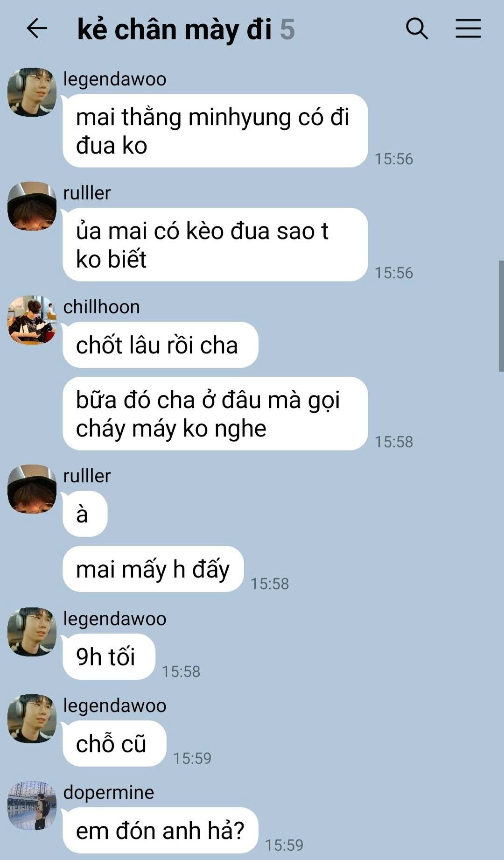Tap the 'em đón anh hả?' message
This screenshot has height=860, width=504.
(161, 831)
